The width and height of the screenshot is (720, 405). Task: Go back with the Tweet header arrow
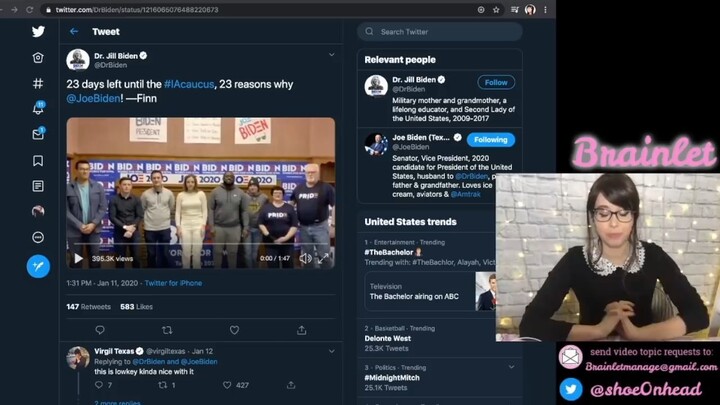74,31
